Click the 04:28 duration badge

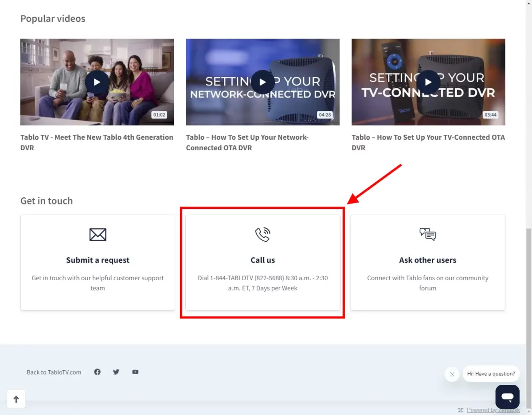click(325, 115)
